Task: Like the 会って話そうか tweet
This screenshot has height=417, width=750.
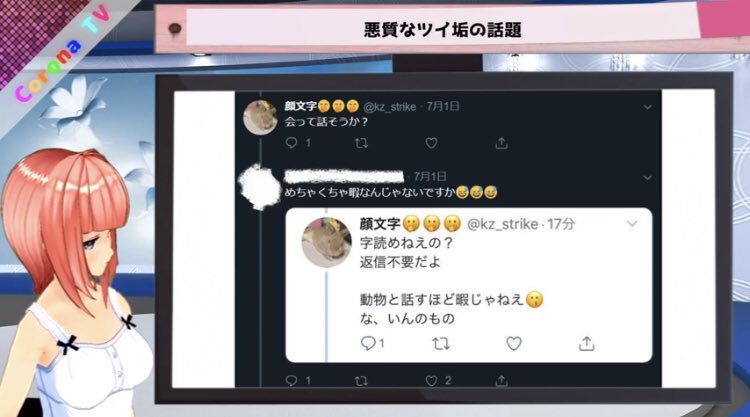Action: (431, 143)
